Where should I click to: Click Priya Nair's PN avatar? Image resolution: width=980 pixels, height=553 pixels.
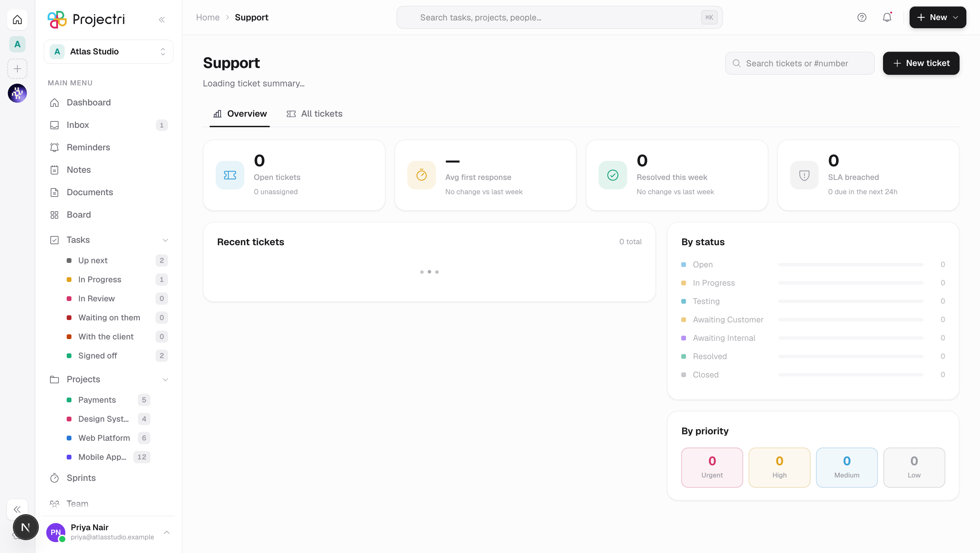(x=55, y=532)
